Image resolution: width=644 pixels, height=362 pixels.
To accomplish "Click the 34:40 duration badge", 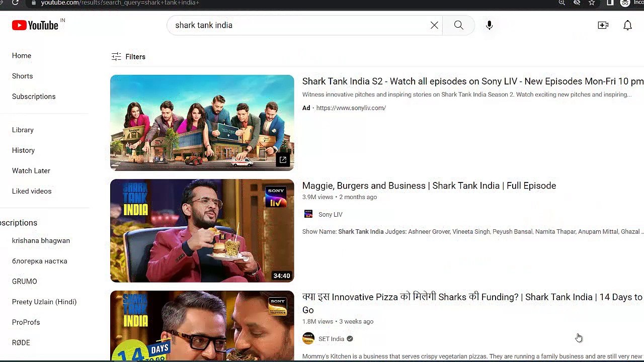I will 282,276.
